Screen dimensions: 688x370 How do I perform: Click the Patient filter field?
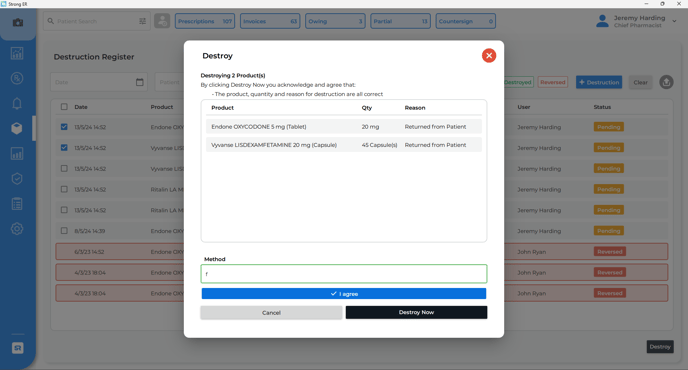click(x=169, y=82)
